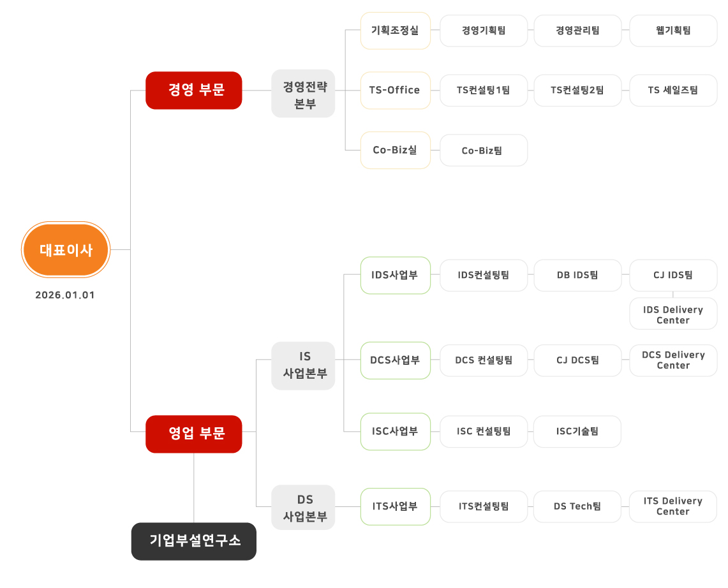Select the red 영업 부문 box

point(193,434)
